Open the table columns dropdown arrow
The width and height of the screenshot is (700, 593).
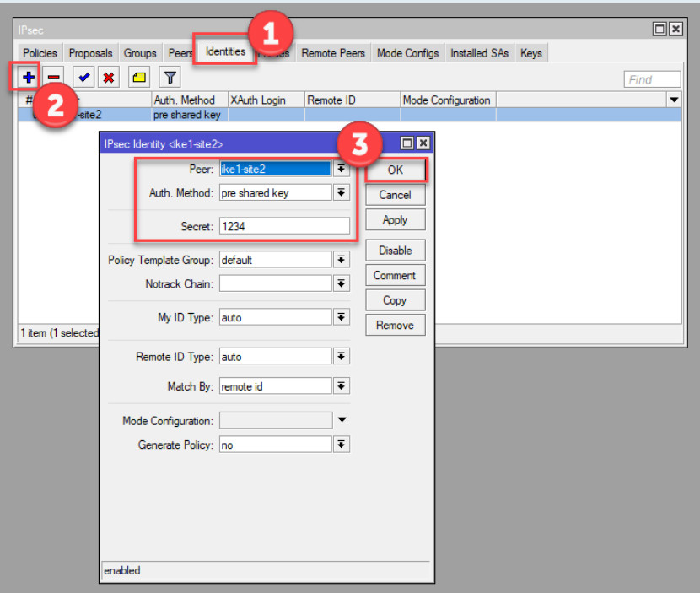[674, 100]
